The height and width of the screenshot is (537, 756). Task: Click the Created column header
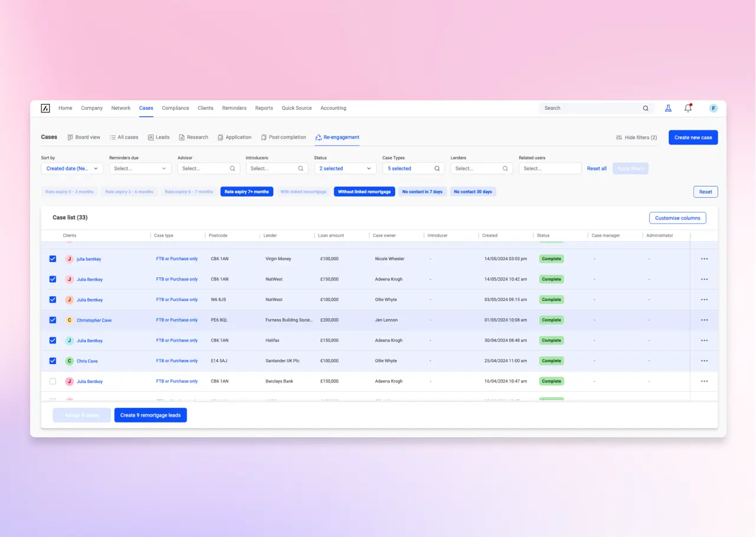point(490,235)
